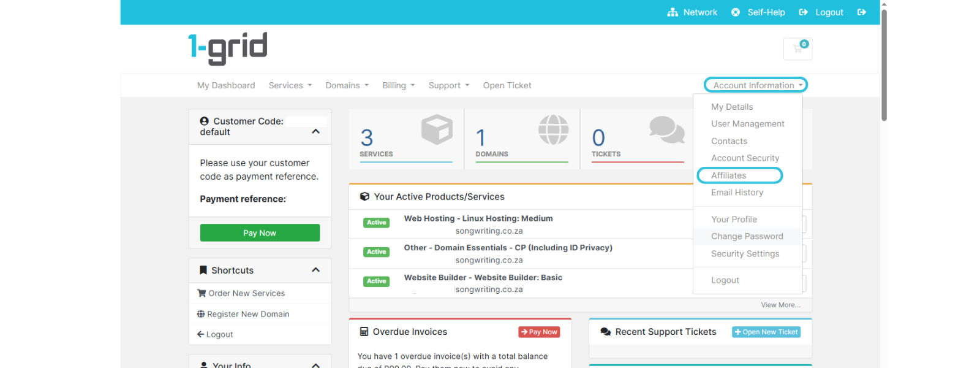This screenshot has width=980, height=368.
Task: Select My Details from account menu
Action: point(732,107)
